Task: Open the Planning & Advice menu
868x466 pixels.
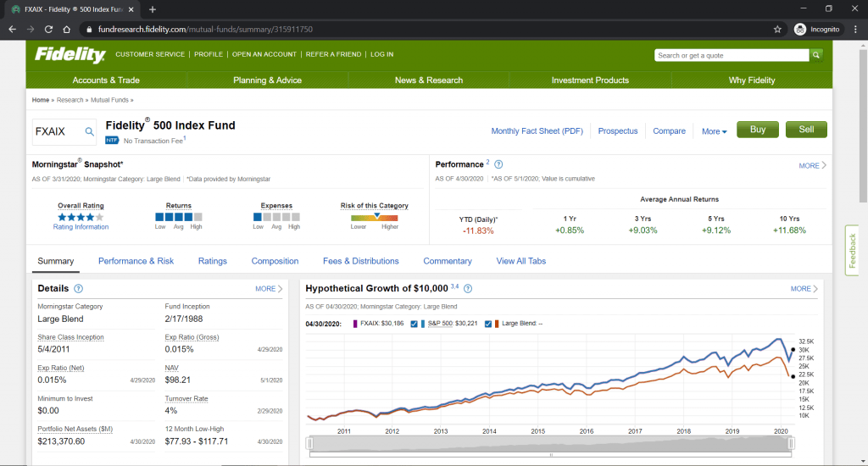Action: (x=267, y=80)
